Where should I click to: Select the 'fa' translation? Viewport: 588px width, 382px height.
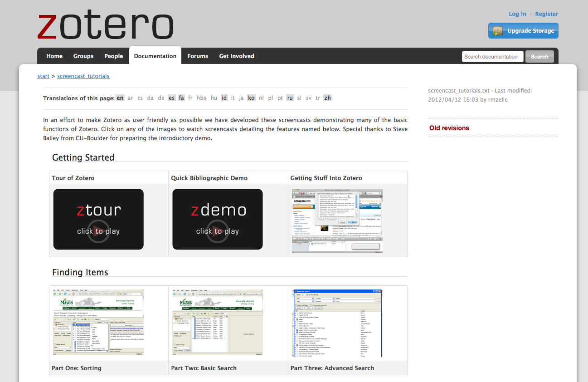pos(181,98)
